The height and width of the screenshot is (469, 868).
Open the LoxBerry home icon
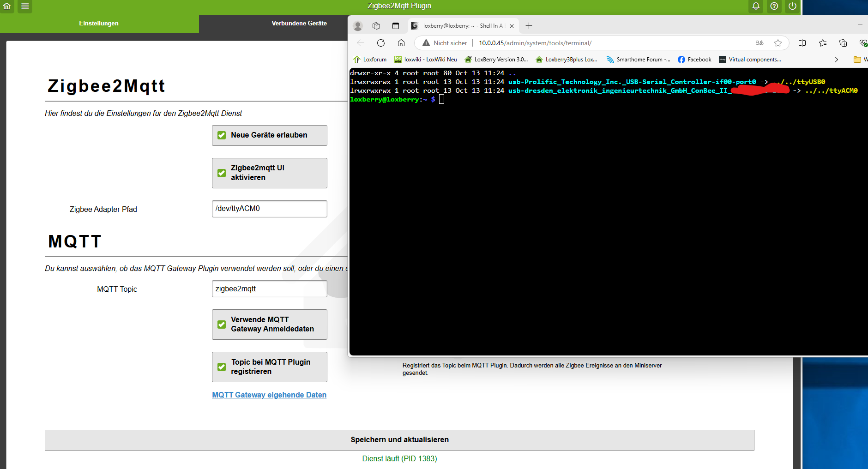(7, 6)
